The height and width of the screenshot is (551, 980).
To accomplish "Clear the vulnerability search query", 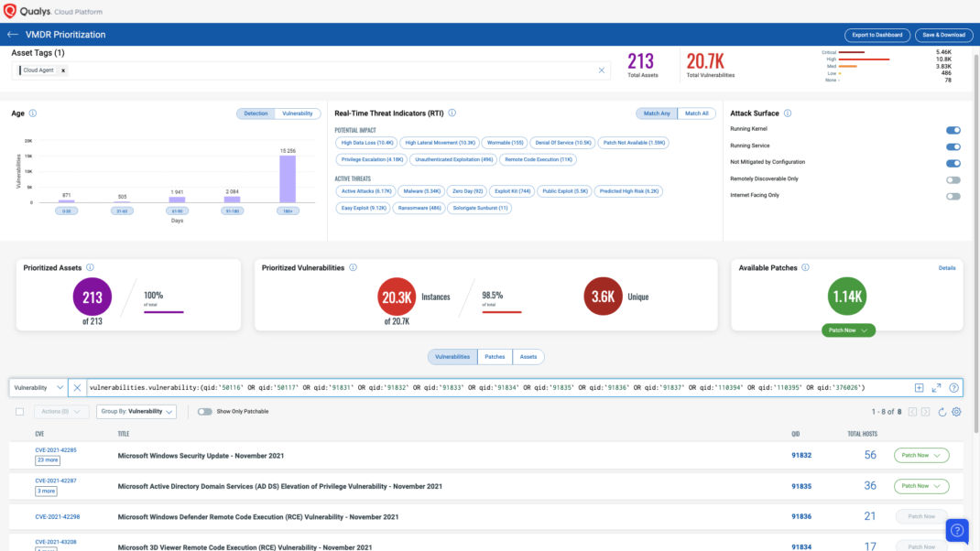I will (77, 388).
